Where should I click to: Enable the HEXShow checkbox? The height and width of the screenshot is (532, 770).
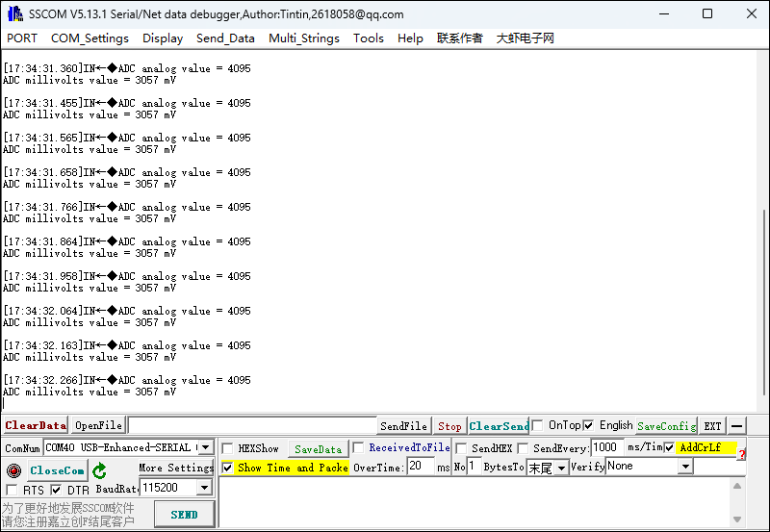click(x=227, y=448)
